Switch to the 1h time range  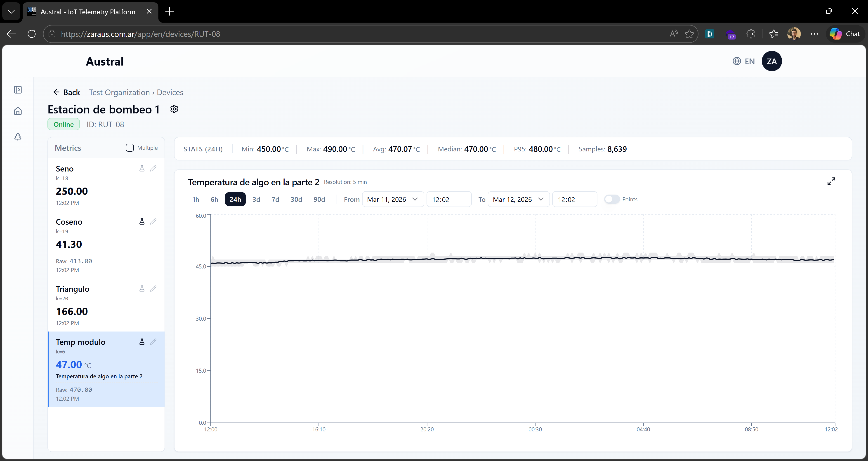point(196,199)
